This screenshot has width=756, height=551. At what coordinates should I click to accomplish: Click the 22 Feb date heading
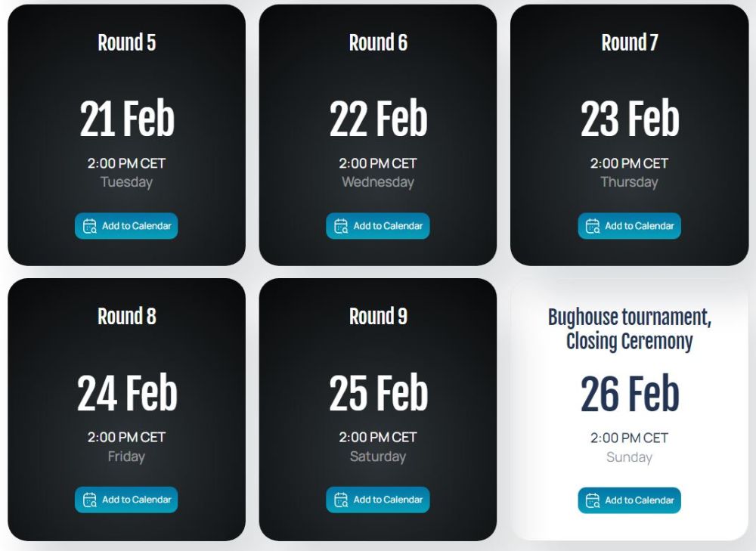(x=379, y=118)
